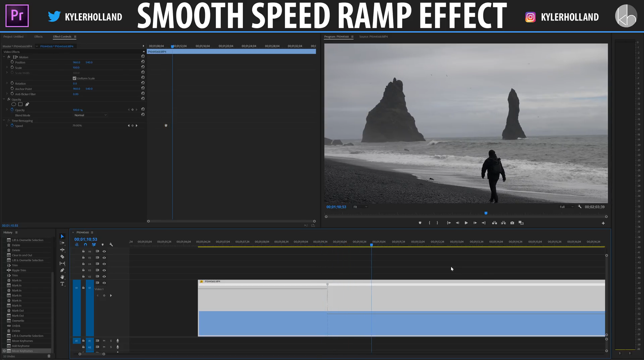Viewport: 644px width, 360px height.
Task: Select the Razor tool
Action: click(x=62, y=257)
